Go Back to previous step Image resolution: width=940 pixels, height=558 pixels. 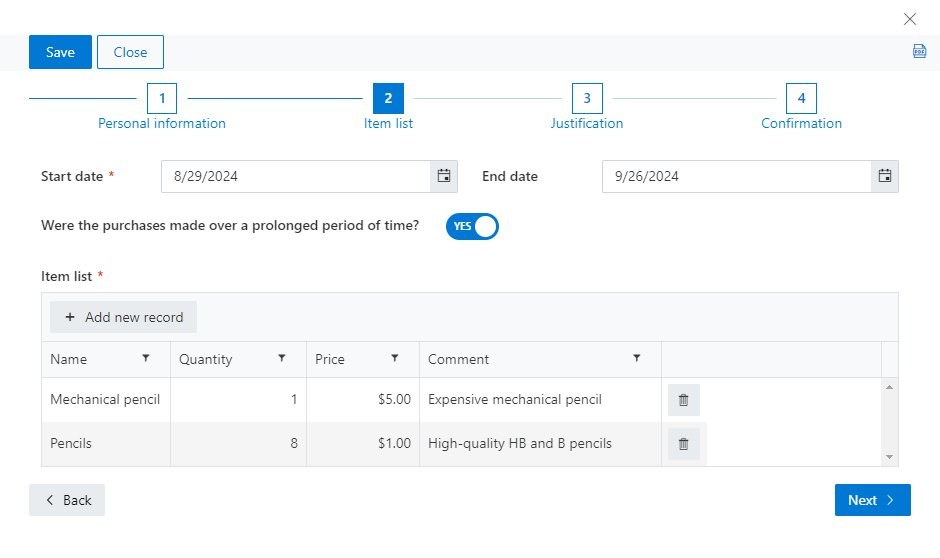tap(67, 500)
